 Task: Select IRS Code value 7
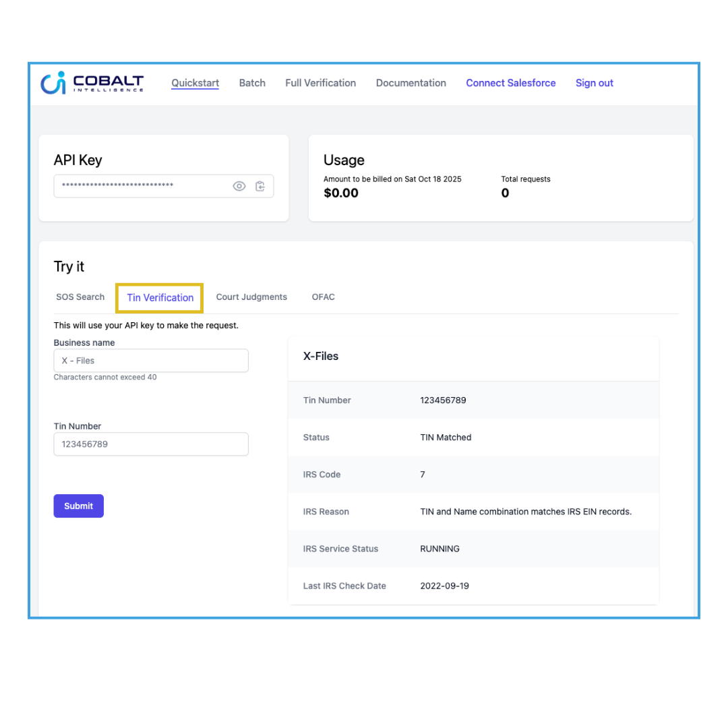click(423, 475)
